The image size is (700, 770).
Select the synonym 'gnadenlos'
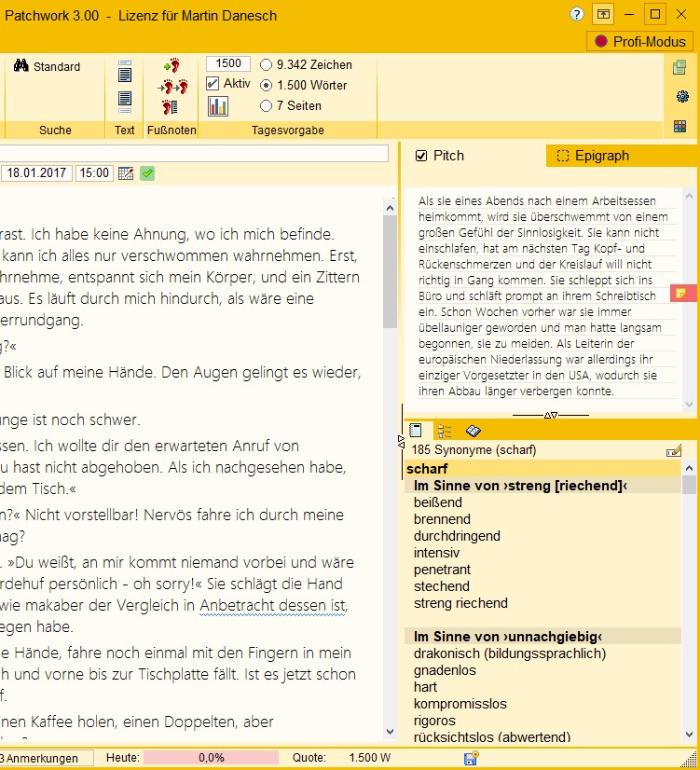[445, 670]
